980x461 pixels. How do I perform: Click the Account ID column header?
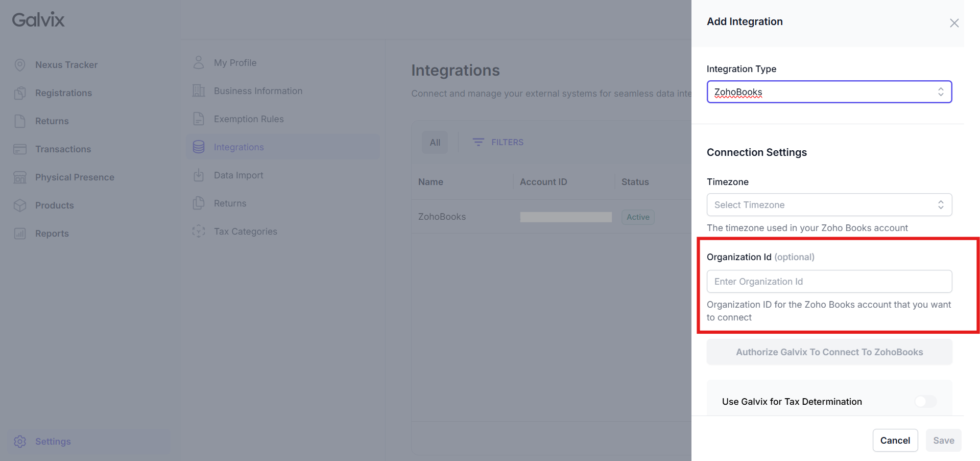click(x=543, y=182)
